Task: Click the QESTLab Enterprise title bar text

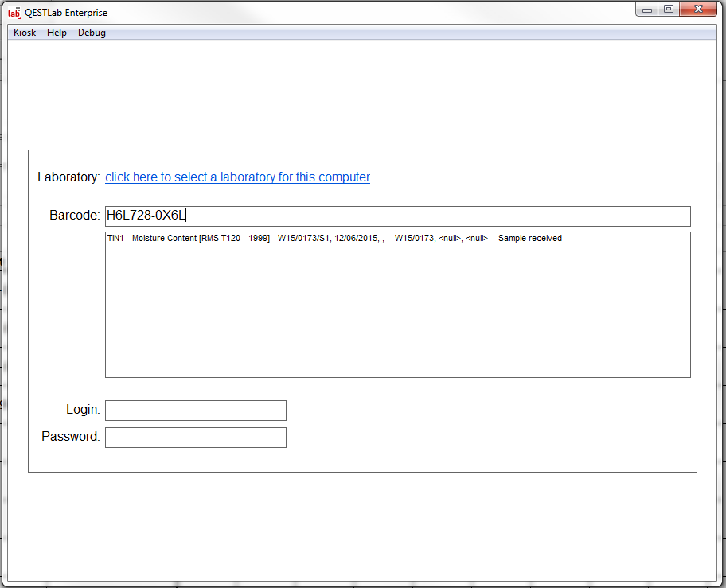Action: (66, 13)
